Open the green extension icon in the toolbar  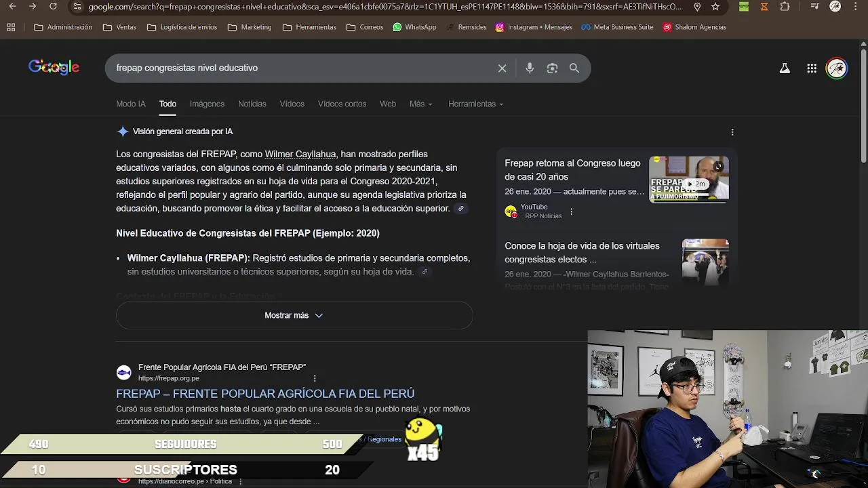[x=744, y=7]
